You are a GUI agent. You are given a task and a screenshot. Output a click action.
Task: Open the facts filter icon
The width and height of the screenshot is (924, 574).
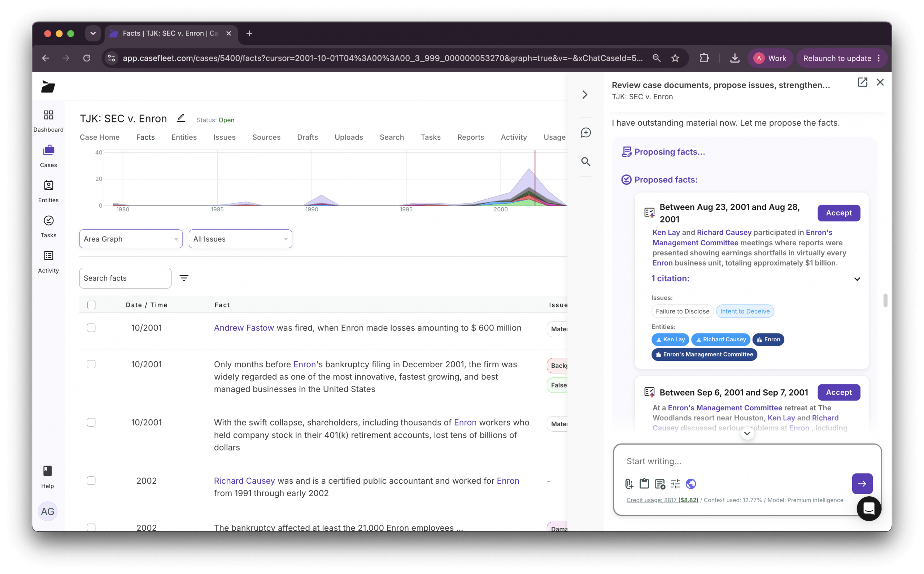(184, 278)
